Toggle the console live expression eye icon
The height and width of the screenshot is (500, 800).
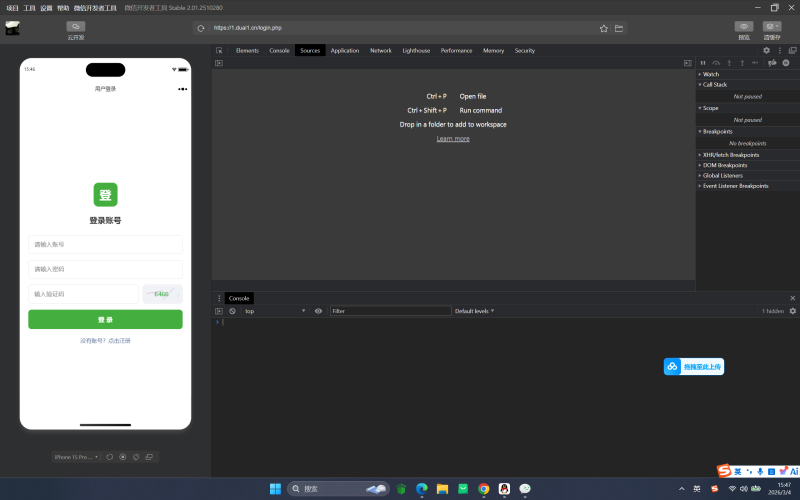(318, 311)
